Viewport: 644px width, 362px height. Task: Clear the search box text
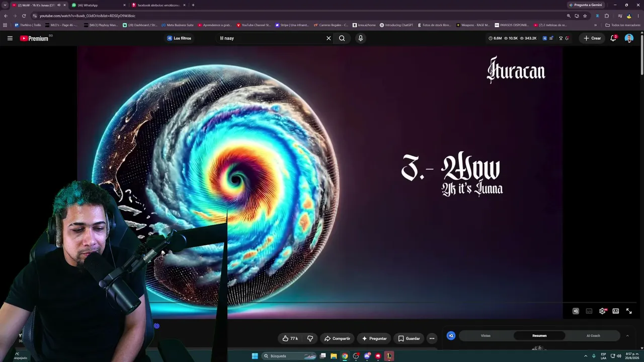(329, 38)
